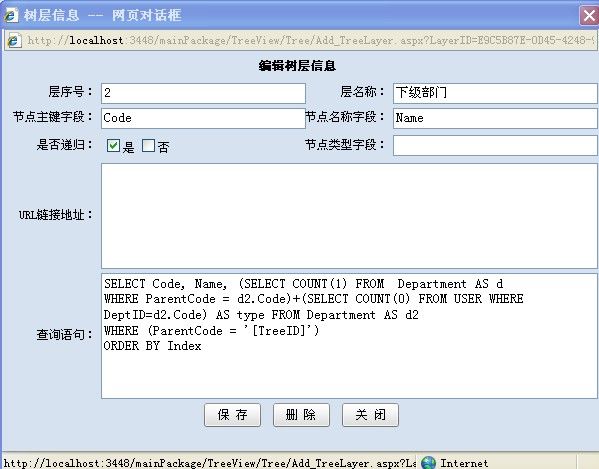Focus the 节点主键字段 input containing Code

click(x=203, y=118)
